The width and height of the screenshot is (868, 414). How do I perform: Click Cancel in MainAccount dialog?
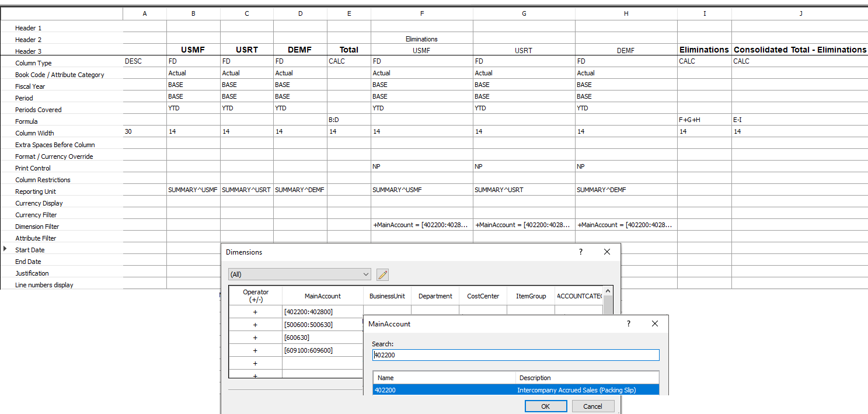[x=593, y=406]
